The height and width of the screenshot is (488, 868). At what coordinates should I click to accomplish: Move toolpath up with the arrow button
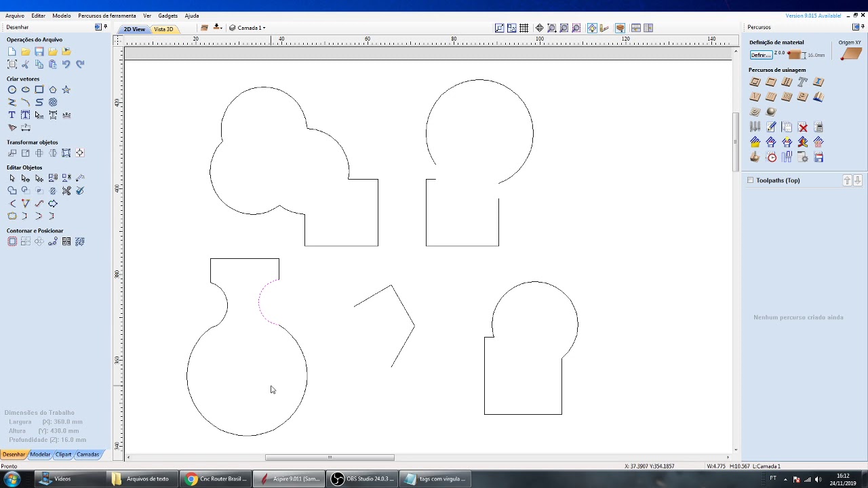pos(847,180)
